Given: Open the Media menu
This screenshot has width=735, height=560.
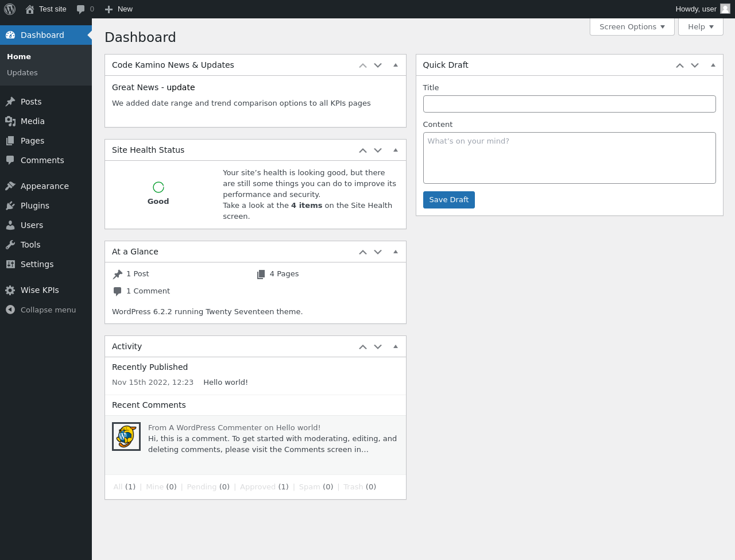Looking at the screenshot, I should click(46, 121).
